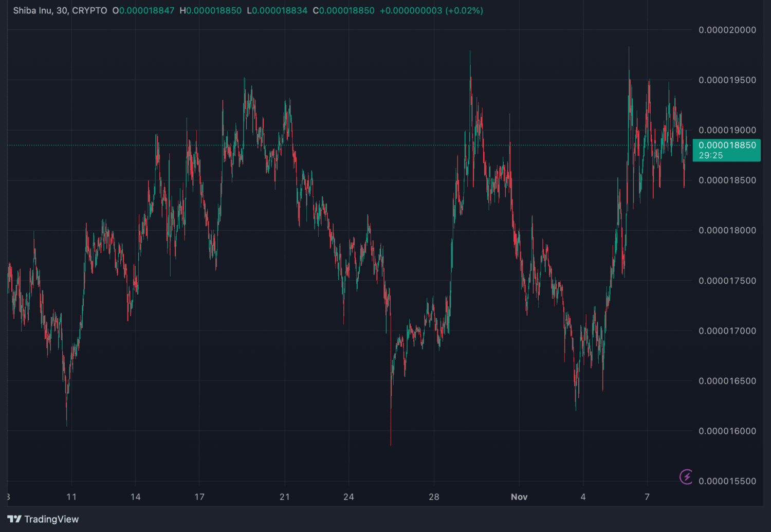771x532 pixels.
Task: Click the 29:25 candle countdown timer
Action: pyautogui.click(x=711, y=156)
